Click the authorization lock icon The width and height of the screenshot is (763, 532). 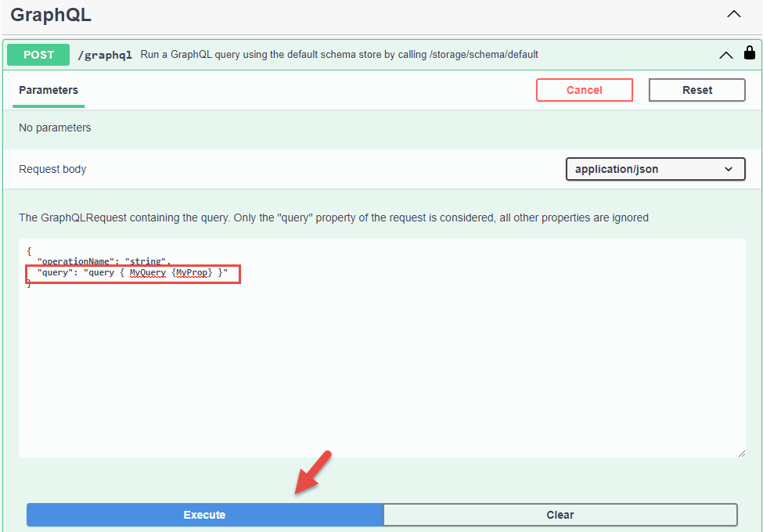click(x=749, y=54)
